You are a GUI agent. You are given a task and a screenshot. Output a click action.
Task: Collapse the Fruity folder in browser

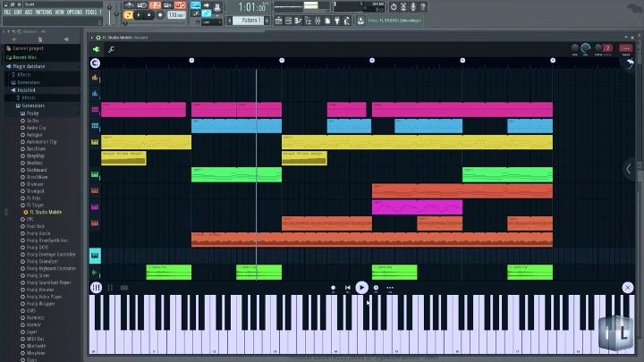tap(32, 114)
